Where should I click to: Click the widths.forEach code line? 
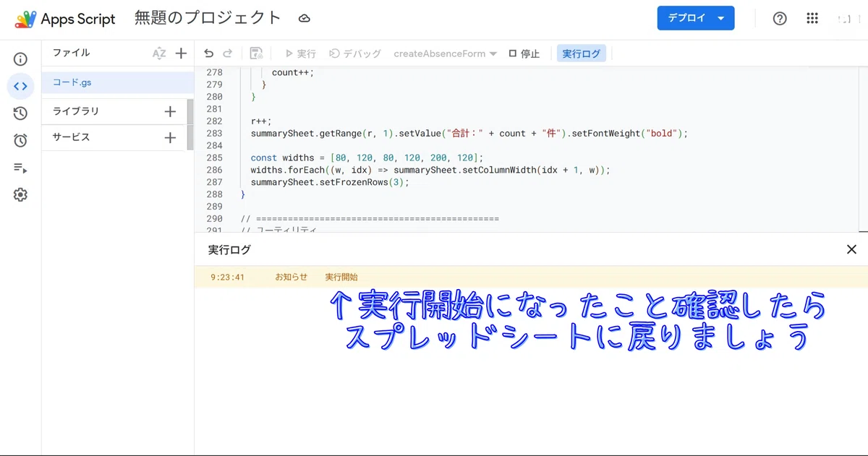[430, 170]
